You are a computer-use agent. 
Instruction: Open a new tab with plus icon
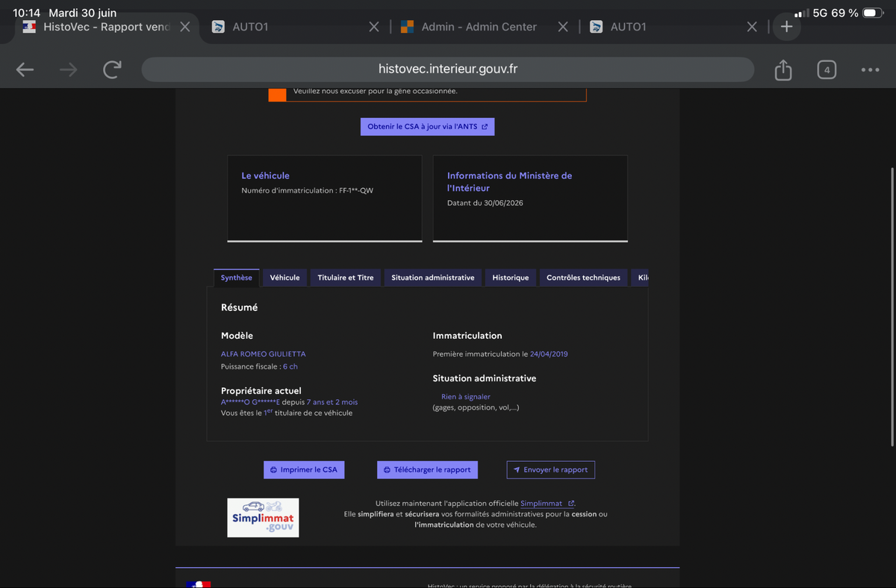click(x=786, y=27)
